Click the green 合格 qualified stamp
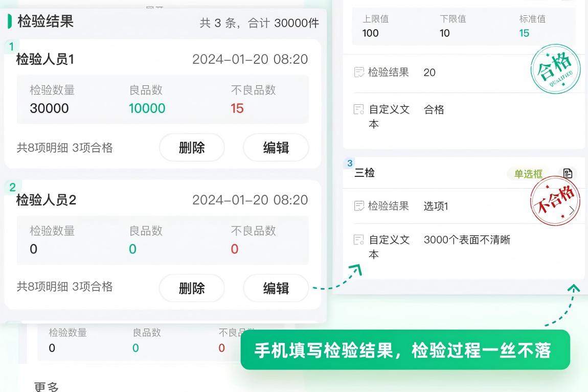The image size is (588, 392). click(x=555, y=68)
